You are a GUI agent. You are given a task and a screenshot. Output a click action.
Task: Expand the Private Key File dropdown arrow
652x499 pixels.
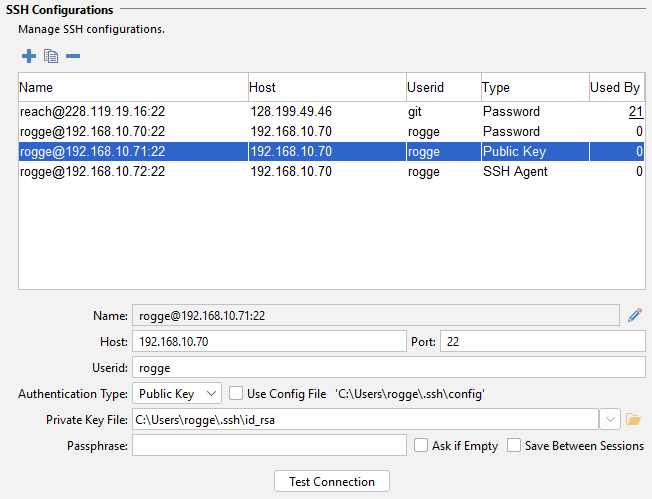pos(612,419)
